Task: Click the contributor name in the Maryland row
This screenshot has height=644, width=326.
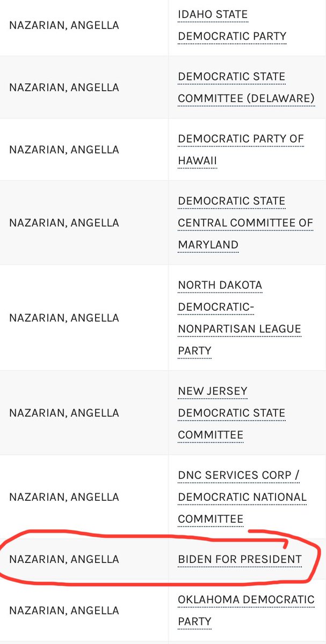Action: click(x=64, y=223)
